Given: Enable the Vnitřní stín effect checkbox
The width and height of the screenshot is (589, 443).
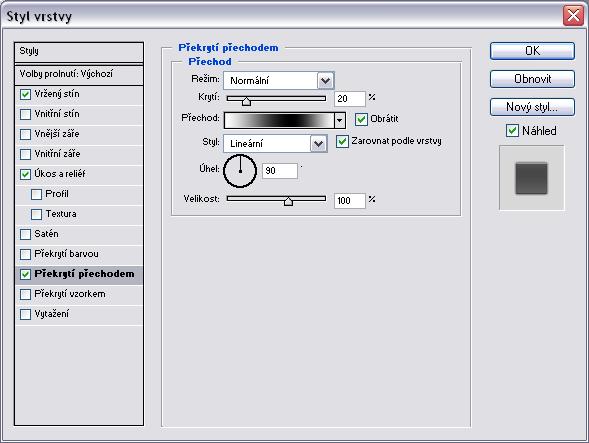Looking at the screenshot, I should 26,114.
